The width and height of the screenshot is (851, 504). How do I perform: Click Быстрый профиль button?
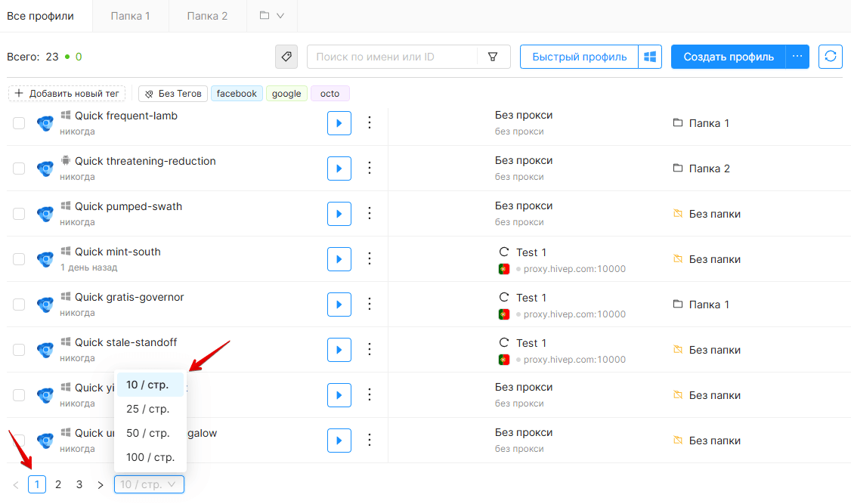(579, 57)
